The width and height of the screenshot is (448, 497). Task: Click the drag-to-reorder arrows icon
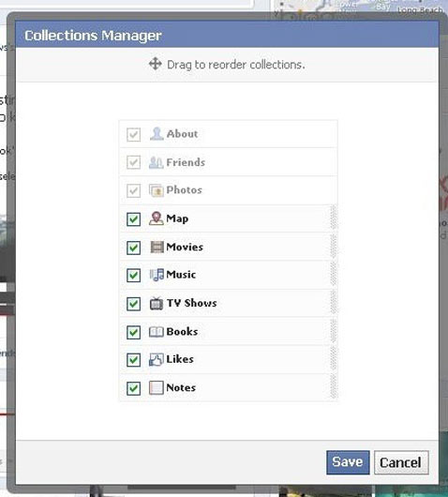(x=156, y=64)
